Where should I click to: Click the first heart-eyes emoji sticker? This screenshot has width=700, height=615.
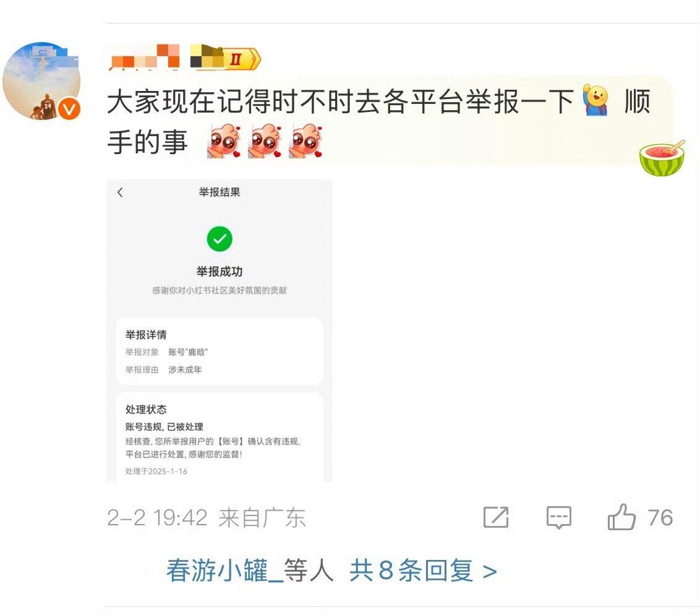tap(224, 142)
